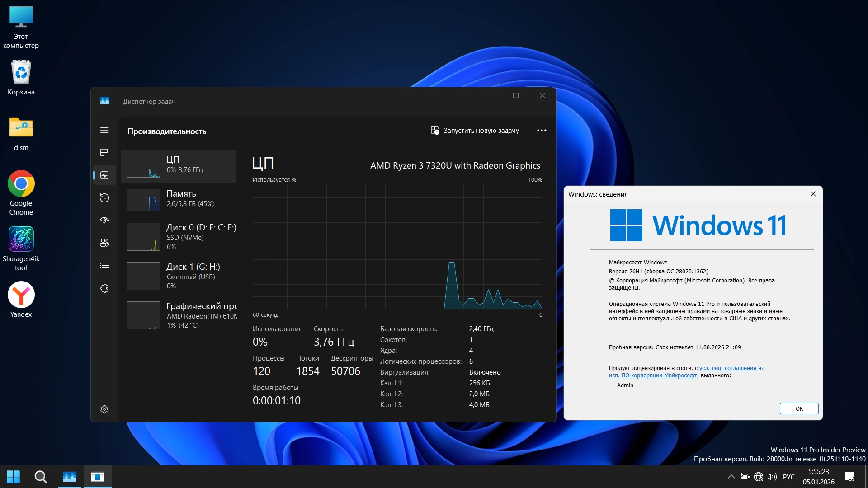Open Task Manager settings gear

point(104,409)
